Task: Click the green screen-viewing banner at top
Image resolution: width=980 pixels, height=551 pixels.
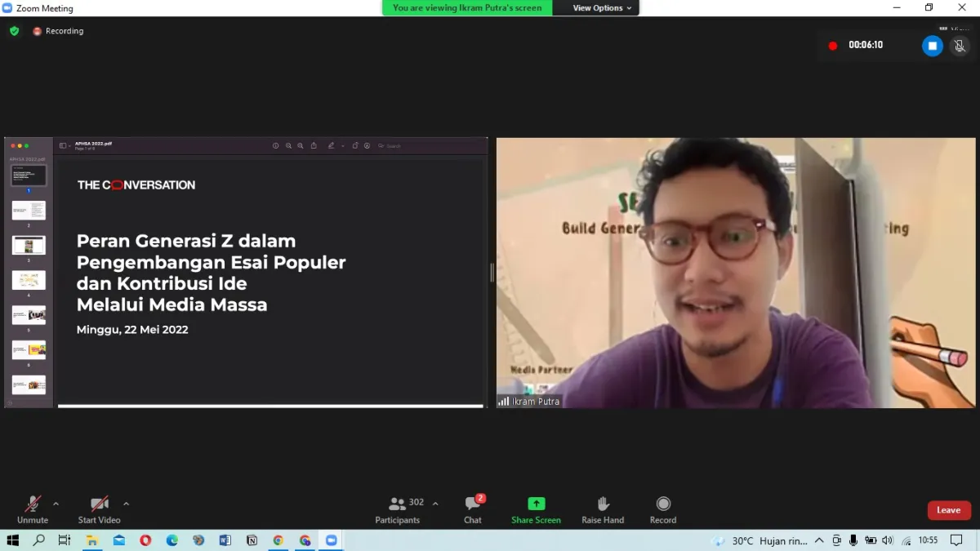Action: tap(466, 7)
